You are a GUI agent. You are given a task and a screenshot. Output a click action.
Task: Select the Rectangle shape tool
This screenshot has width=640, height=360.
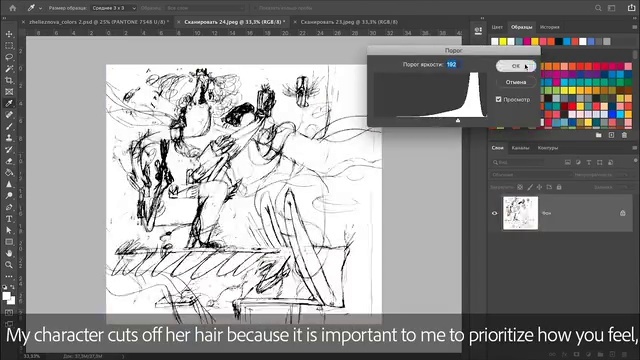[x=9, y=242]
